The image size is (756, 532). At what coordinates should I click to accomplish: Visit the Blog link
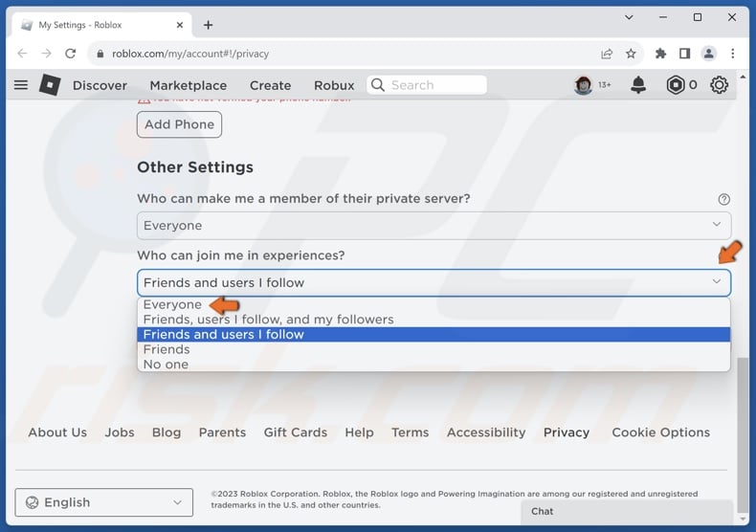(x=167, y=432)
